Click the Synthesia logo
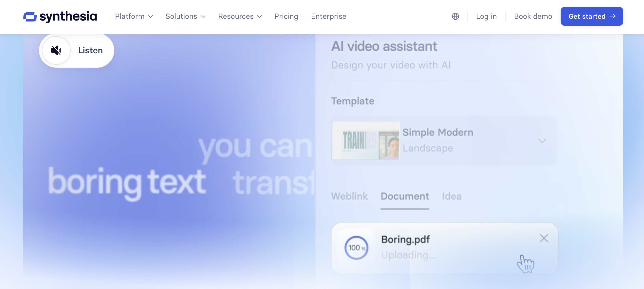Screen dimensions: 644x289 [60, 17]
